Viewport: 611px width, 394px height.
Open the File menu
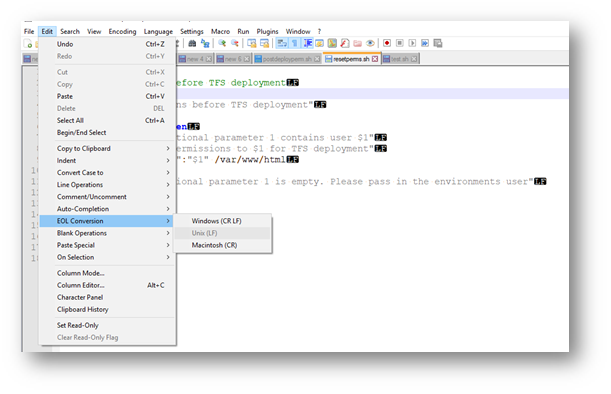tap(29, 32)
